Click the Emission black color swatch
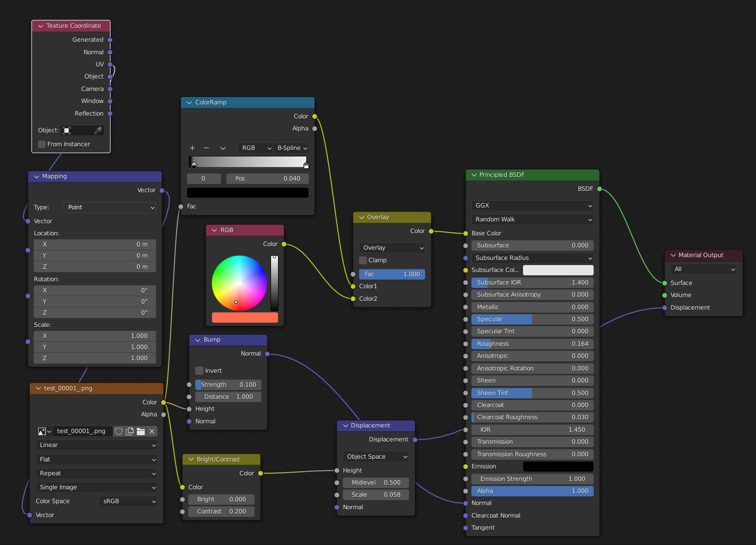The height and width of the screenshot is (545, 756). click(558, 467)
